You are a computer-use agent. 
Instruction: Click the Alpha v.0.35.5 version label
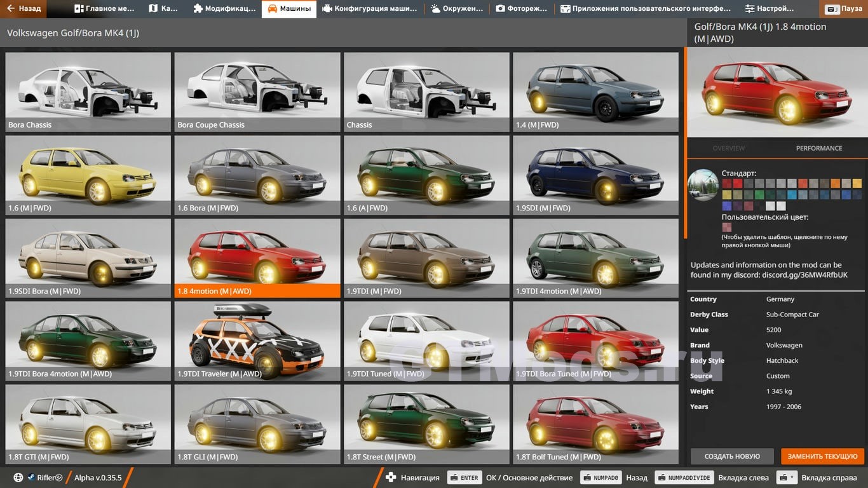(98, 478)
